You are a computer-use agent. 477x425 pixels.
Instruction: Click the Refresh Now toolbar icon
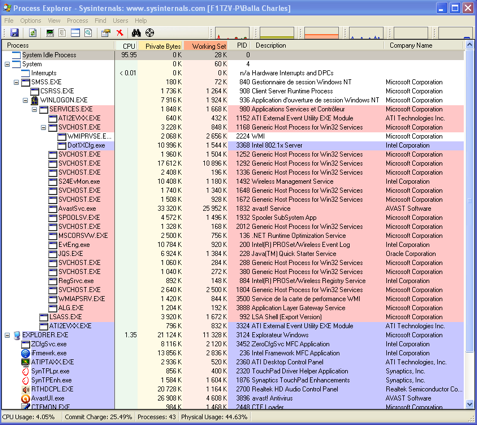tap(33, 33)
